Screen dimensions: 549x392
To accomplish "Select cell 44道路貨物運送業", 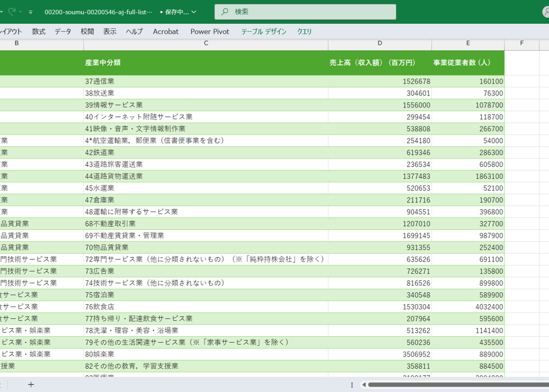I will [206, 176].
